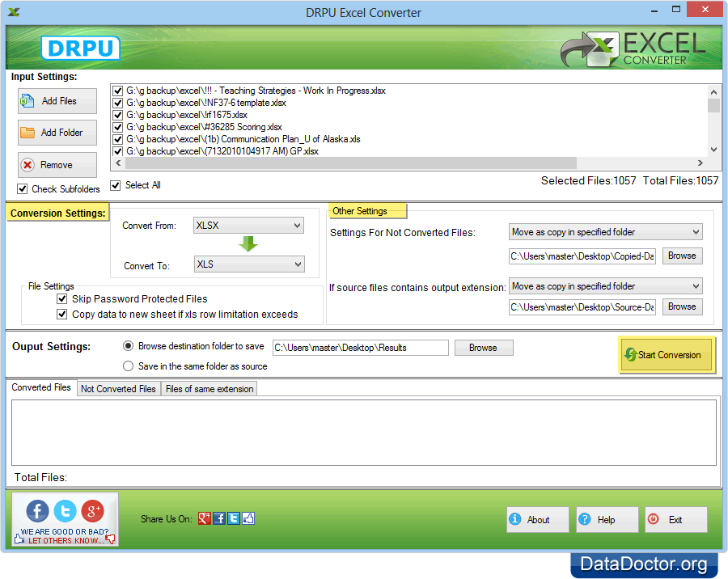
Task: Click the Add Files button
Action: [x=57, y=101]
